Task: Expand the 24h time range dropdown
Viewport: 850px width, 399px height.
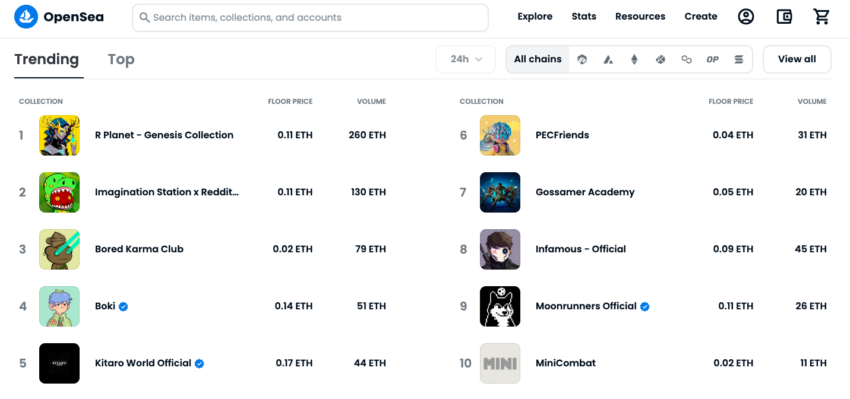Action: pyautogui.click(x=466, y=60)
